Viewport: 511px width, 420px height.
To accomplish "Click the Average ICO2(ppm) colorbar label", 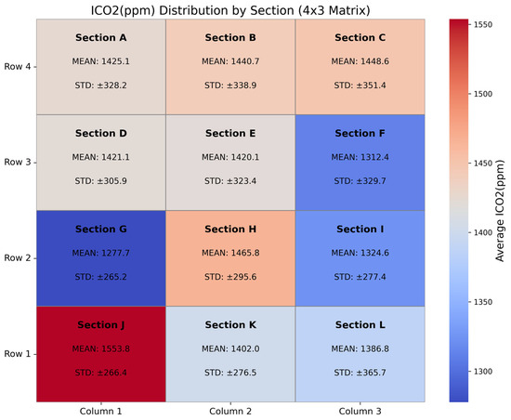I will pyautogui.click(x=500, y=211).
